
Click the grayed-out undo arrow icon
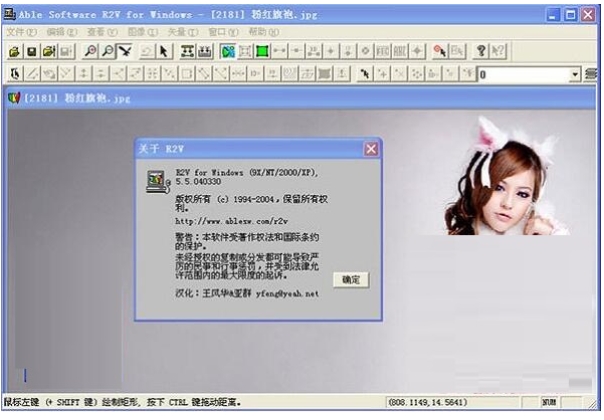[146, 51]
